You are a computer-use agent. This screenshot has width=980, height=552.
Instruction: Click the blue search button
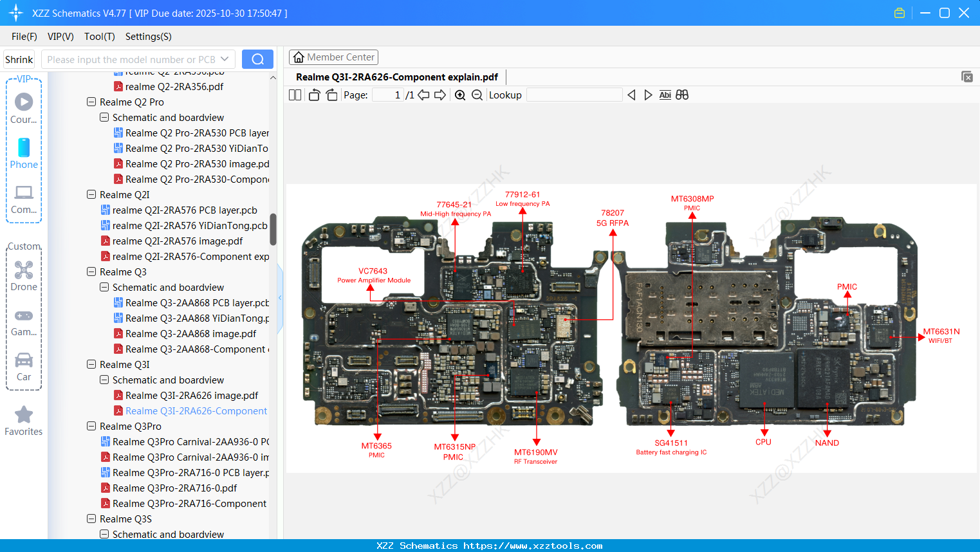pos(257,59)
